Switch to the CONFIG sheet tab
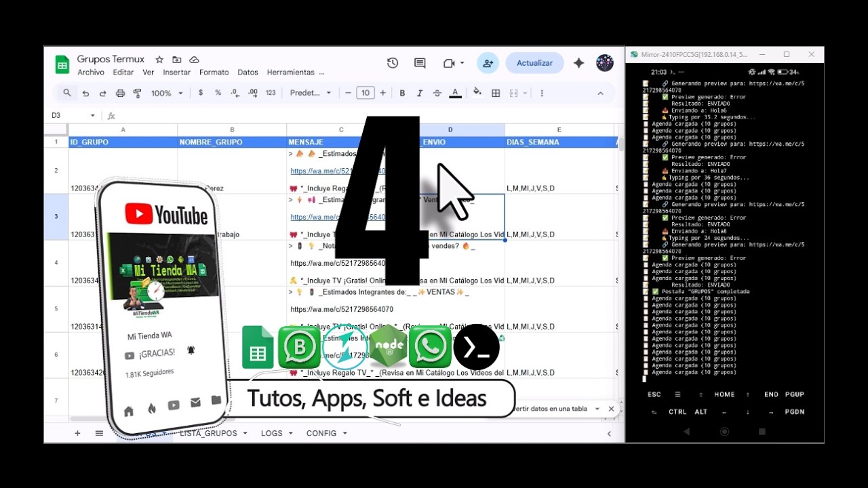The image size is (868, 488). [321, 433]
